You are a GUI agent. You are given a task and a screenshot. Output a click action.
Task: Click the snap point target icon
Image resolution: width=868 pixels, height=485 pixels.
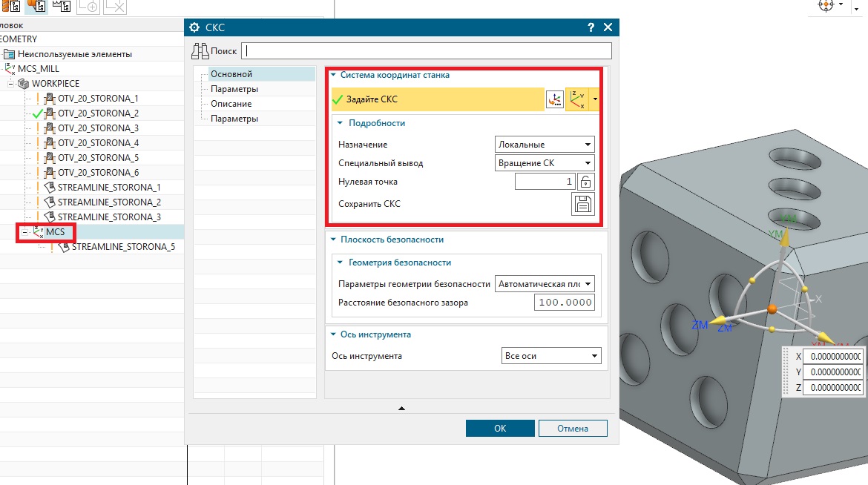point(826,5)
